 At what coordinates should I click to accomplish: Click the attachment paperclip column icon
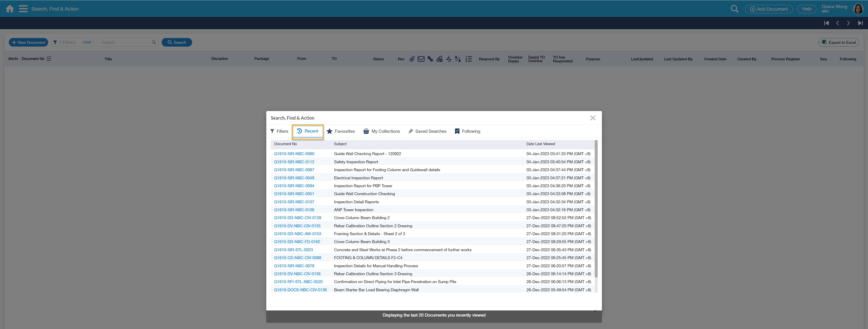coord(412,59)
